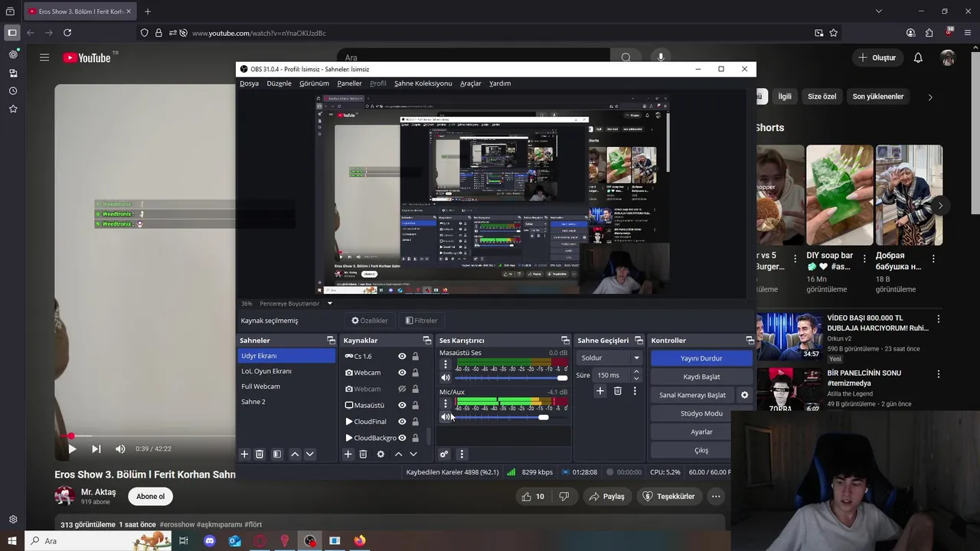Screen dimensions: 980x551
Task: Toggle lock on Masaüstü source
Action: coord(415,405)
